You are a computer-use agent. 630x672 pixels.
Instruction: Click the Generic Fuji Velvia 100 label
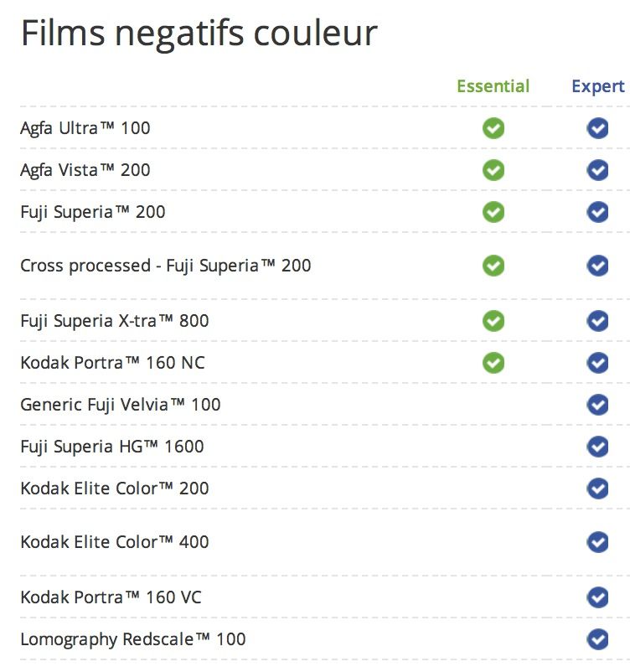click(121, 405)
